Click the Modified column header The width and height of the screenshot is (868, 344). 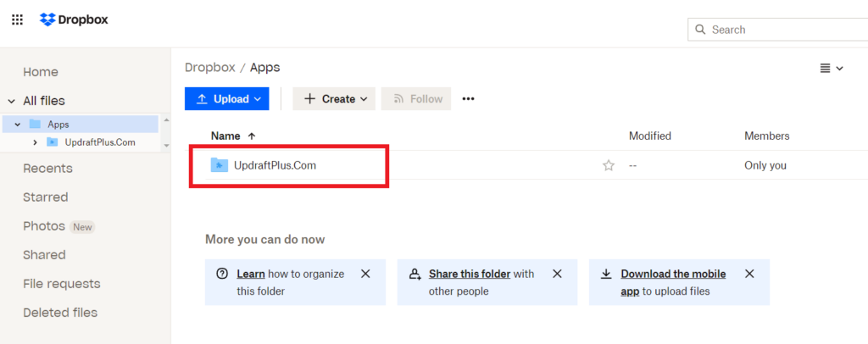(x=650, y=136)
